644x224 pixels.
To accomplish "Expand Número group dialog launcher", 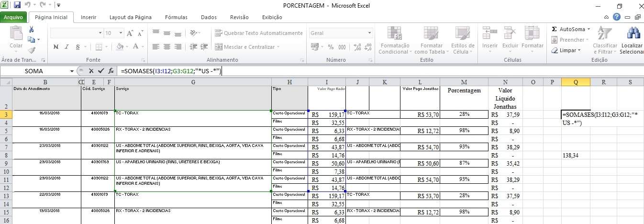I will point(370,60).
